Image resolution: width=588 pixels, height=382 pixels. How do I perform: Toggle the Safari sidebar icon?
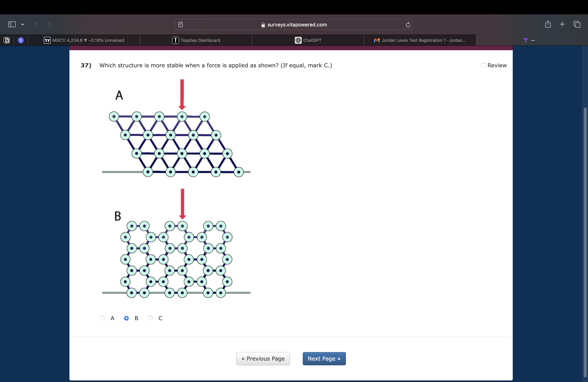(x=12, y=24)
